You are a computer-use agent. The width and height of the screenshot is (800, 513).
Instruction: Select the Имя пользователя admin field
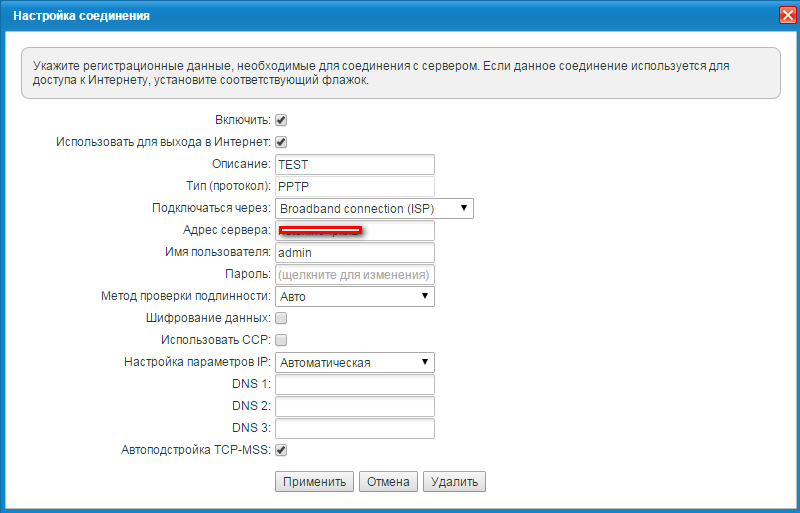[354, 252]
